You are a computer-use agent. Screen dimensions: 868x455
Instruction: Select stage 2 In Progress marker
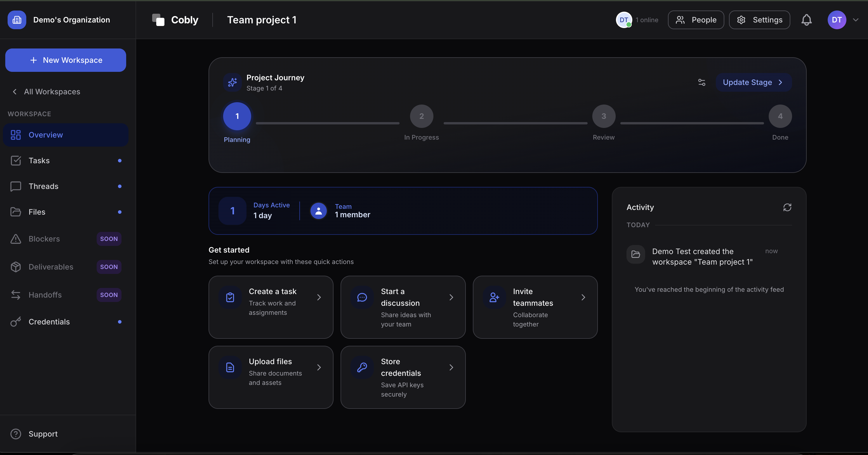click(x=421, y=116)
